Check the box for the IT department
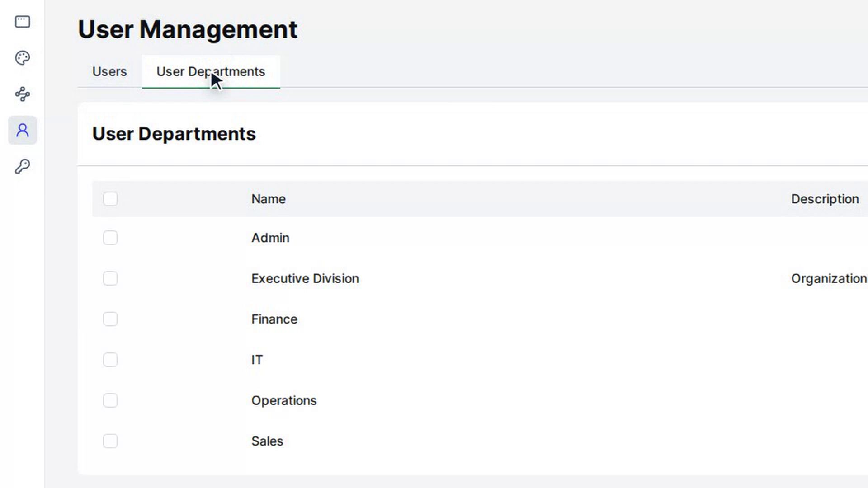868x488 pixels. tap(110, 360)
